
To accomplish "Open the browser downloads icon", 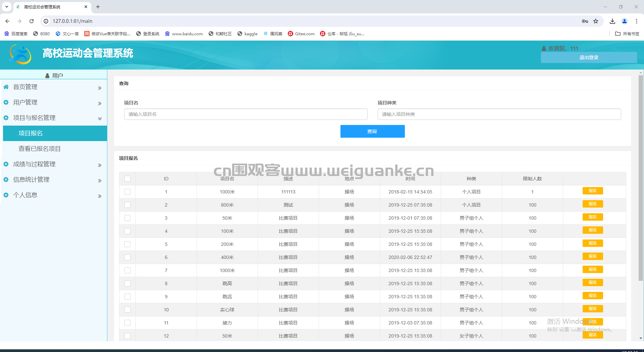I will click(612, 21).
